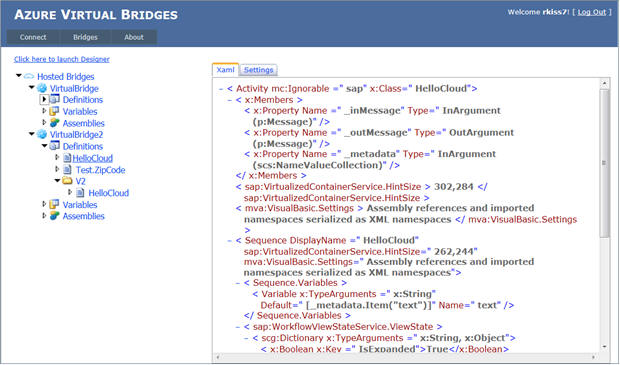Click here to launch Designer link
Screen dimensions: 620x365
coord(62,59)
